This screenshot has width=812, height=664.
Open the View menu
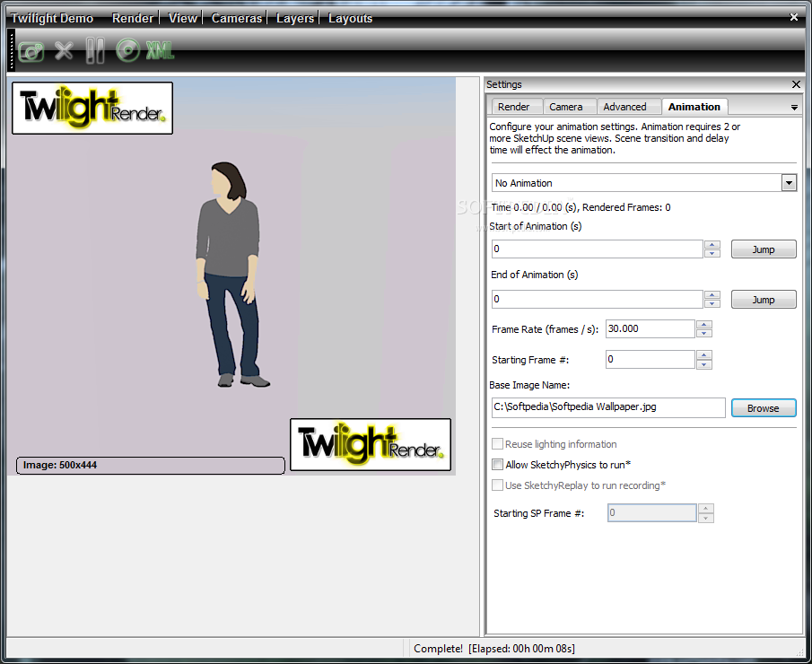click(x=183, y=18)
